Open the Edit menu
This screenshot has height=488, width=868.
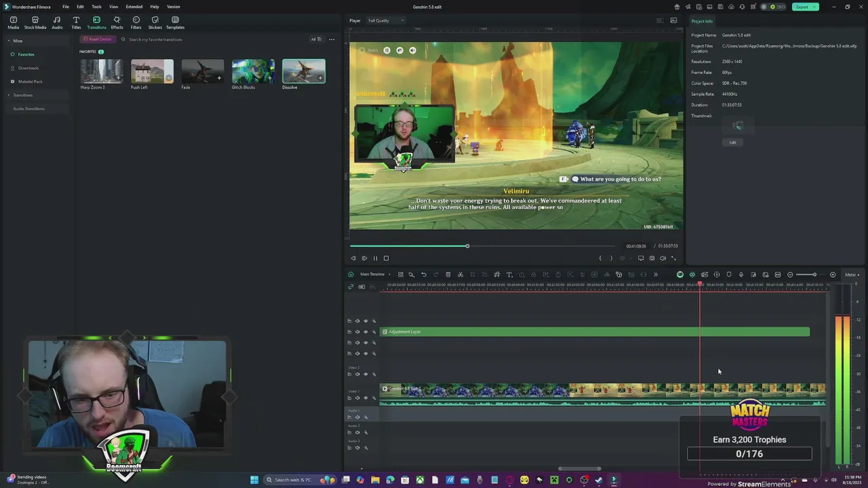click(x=80, y=7)
